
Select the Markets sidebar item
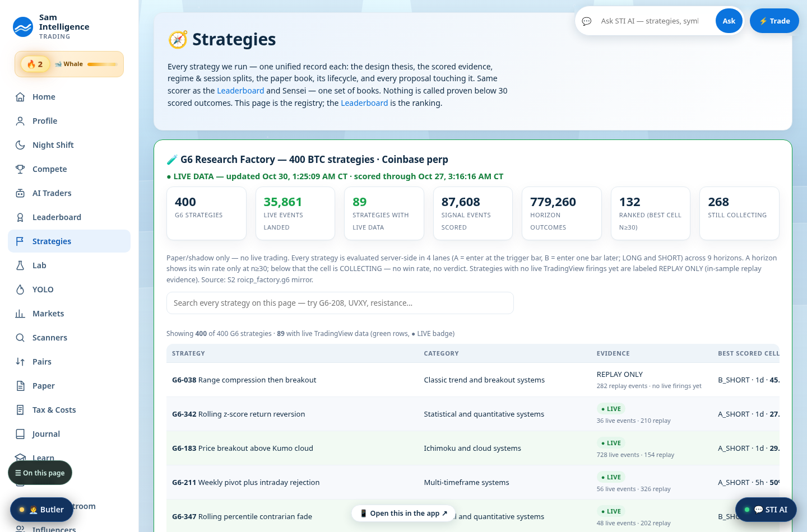click(69, 314)
